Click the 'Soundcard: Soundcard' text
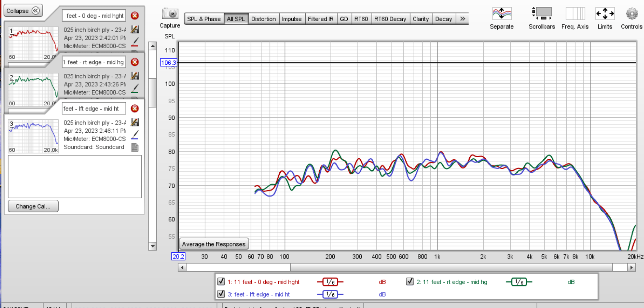 pos(94,147)
